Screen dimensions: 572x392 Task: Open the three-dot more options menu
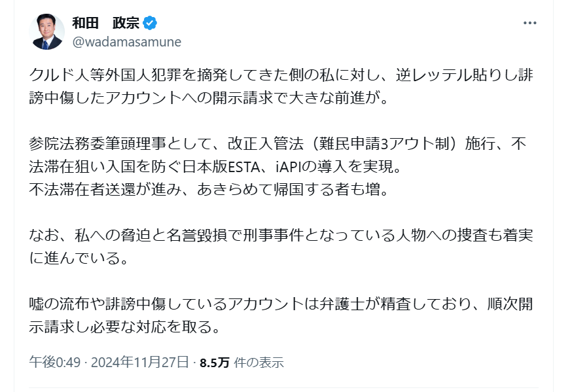coord(529,23)
